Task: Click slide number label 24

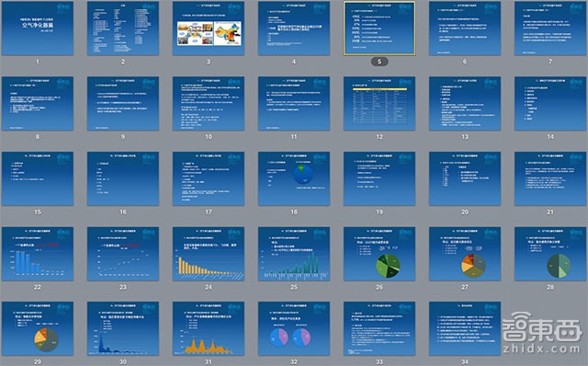Action: point(209,287)
